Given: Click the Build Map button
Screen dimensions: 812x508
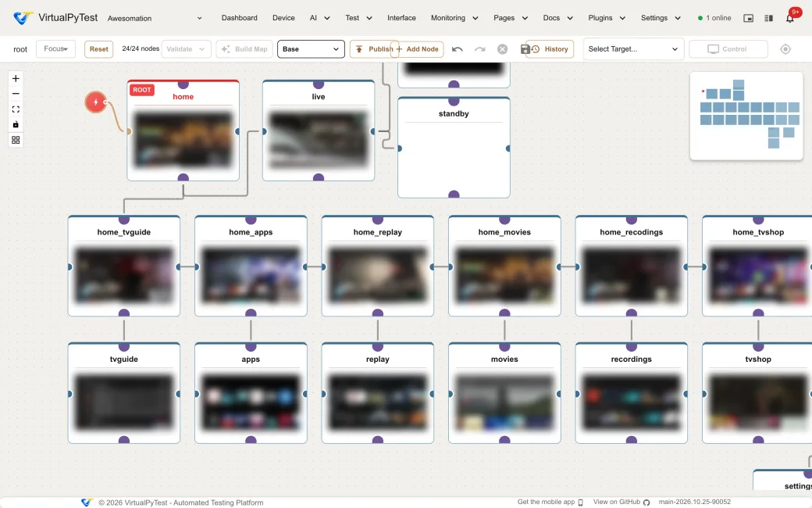Looking at the screenshot, I should coord(244,49).
